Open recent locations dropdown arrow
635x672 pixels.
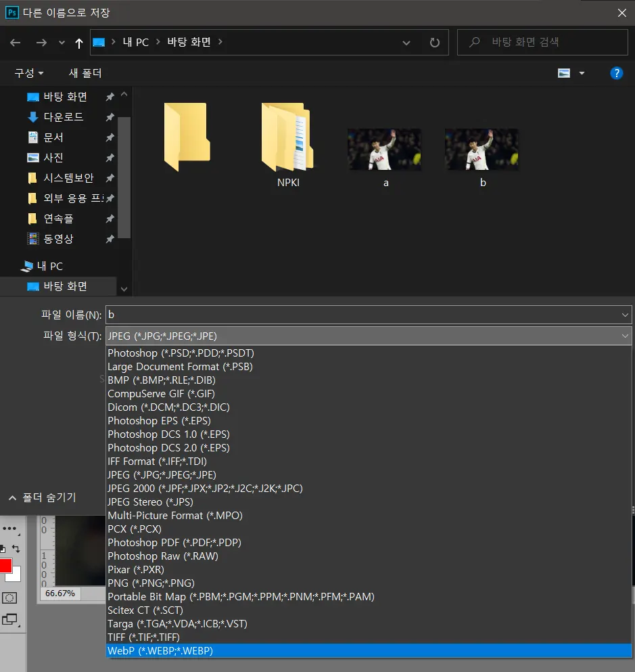[x=62, y=43]
